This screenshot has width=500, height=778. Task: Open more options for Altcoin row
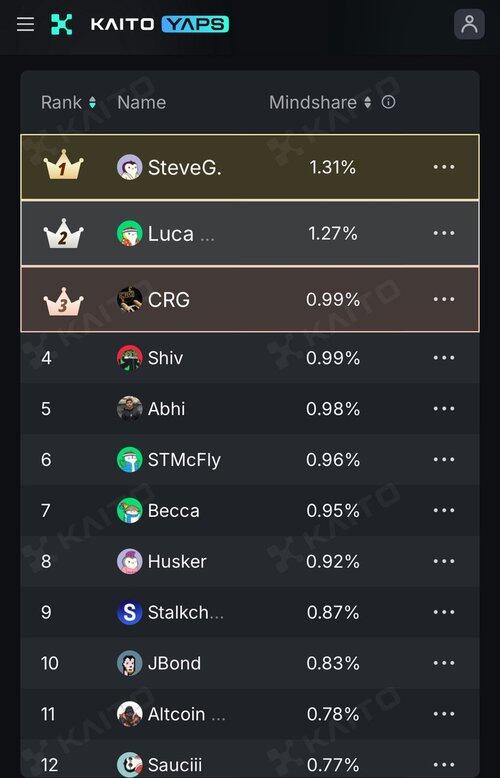point(444,714)
